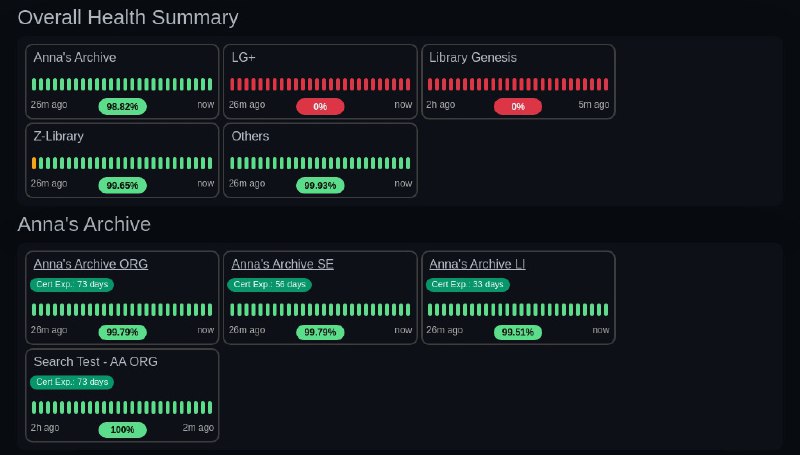Click the 100% uptime badge
800x455 pixels.
coord(122,430)
